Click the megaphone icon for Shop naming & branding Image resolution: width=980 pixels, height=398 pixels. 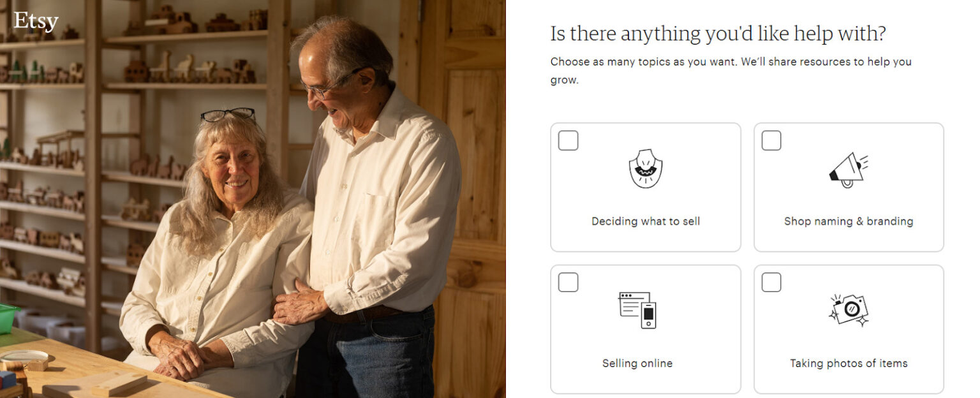(849, 169)
